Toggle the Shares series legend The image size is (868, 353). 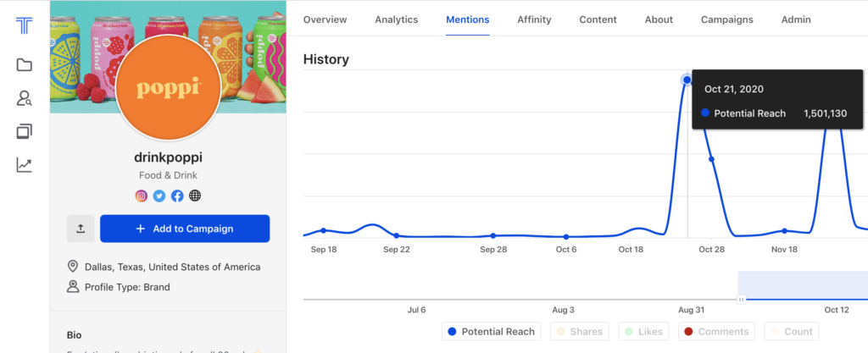(580, 332)
